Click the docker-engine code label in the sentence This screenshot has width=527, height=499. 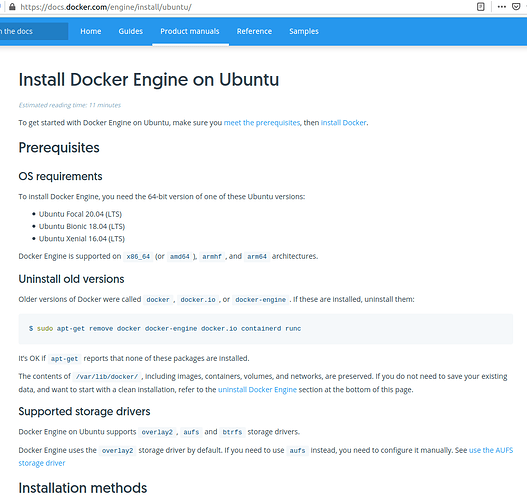[x=260, y=299]
